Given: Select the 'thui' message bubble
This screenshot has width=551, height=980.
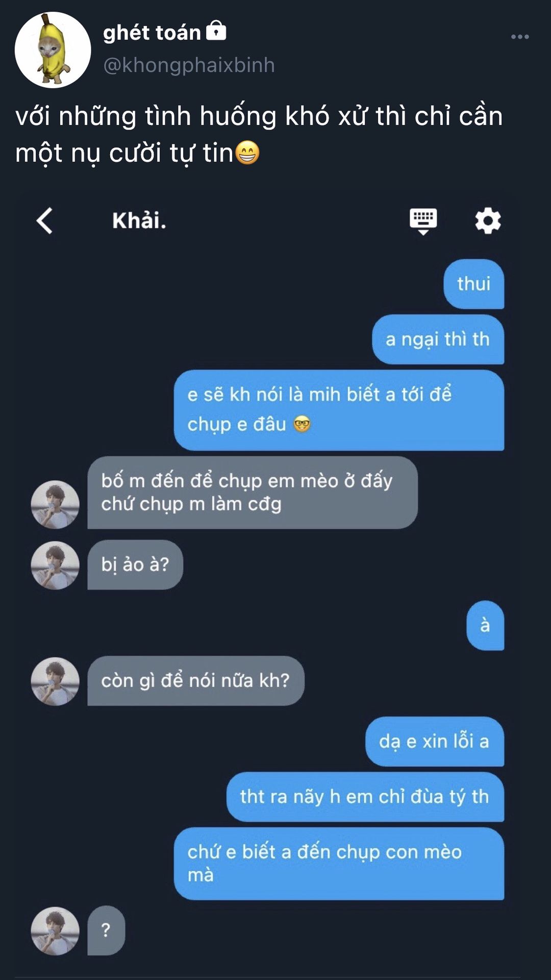Looking at the screenshot, I should coord(473,284).
